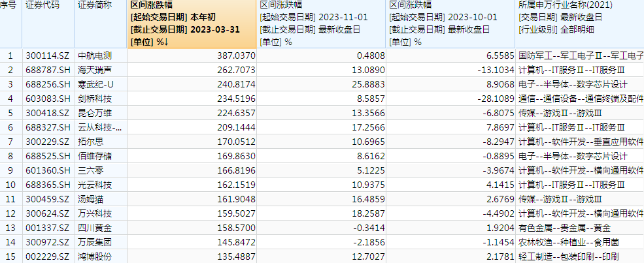The image size is (644, 263).
Task: Click stock code 300972.SZ
Action: (x=48, y=243)
